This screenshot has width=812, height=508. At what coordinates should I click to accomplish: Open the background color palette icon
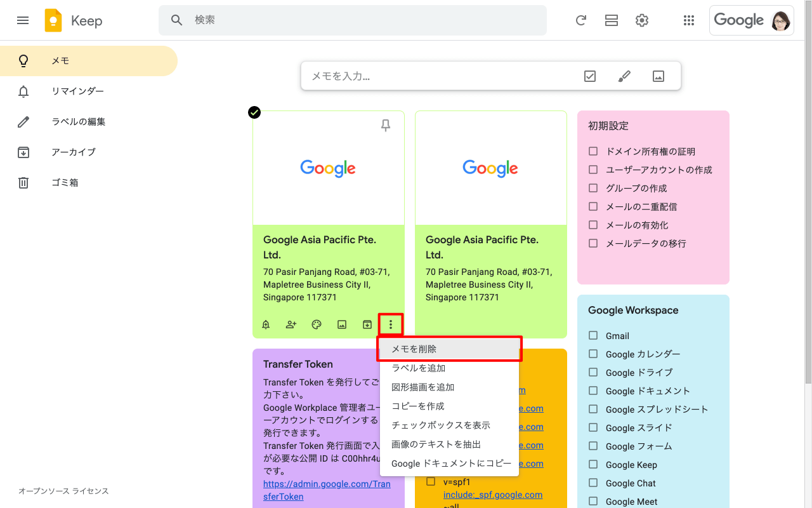coord(317,324)
